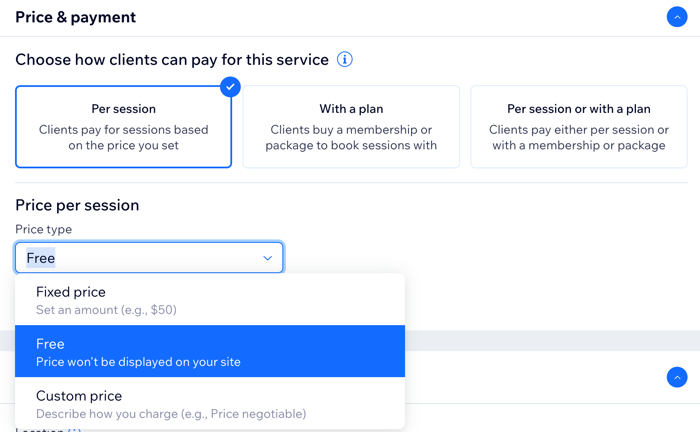The width and height of the screenshot is (700, 432).
Task: Select the Custom price option
Action: tap(210, 403)
